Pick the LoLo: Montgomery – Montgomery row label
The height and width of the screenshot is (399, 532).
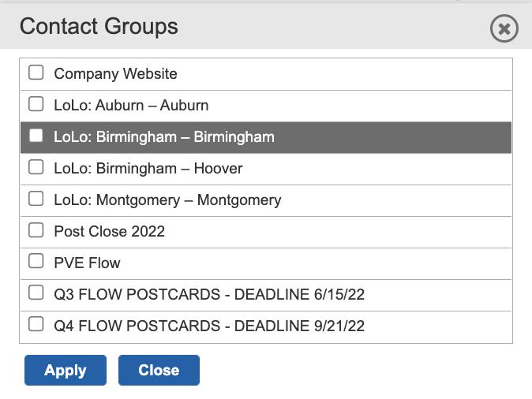tap(167, 200)
